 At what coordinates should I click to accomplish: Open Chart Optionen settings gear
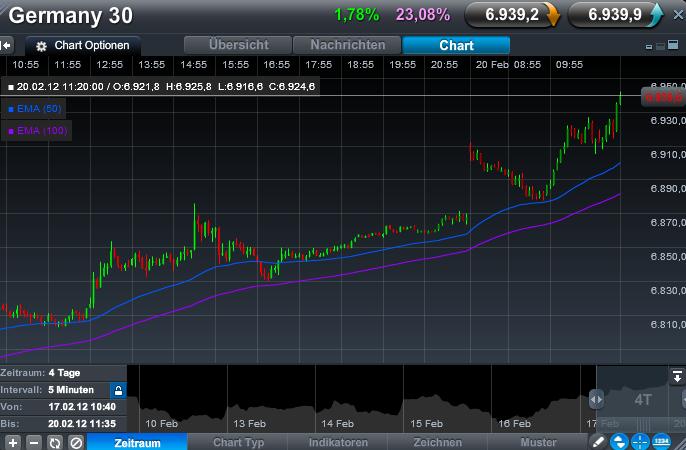point(41,46)
